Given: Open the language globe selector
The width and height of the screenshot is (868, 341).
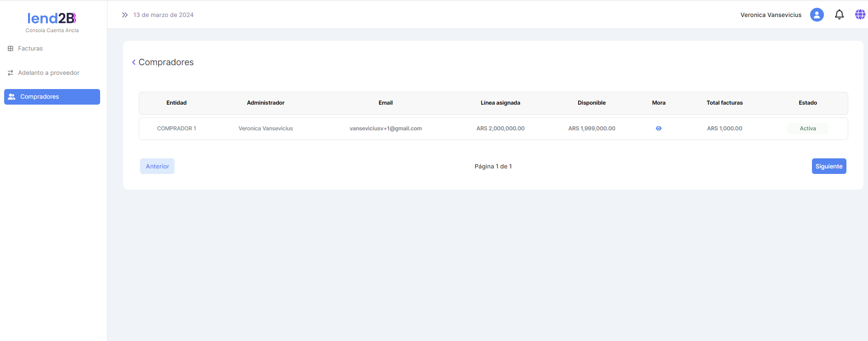Looking at the screenshot, I should pyautogui.click(x=860, y=15).
